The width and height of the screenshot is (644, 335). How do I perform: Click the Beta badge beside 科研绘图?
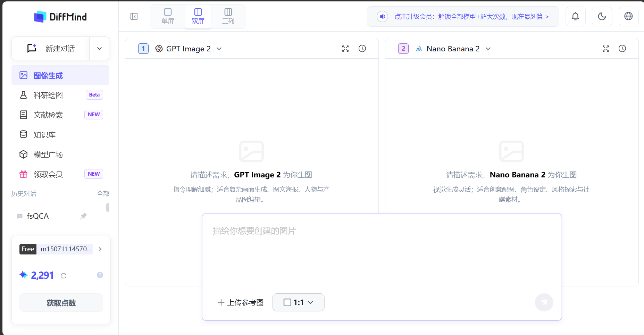94,95
